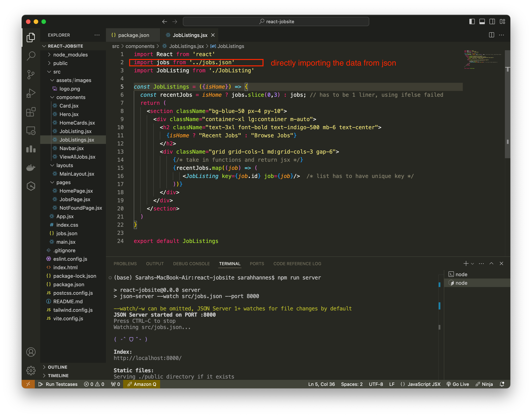532x417 pixels.
Task: Hide the terminal panel with X
Action: (501, 263)
